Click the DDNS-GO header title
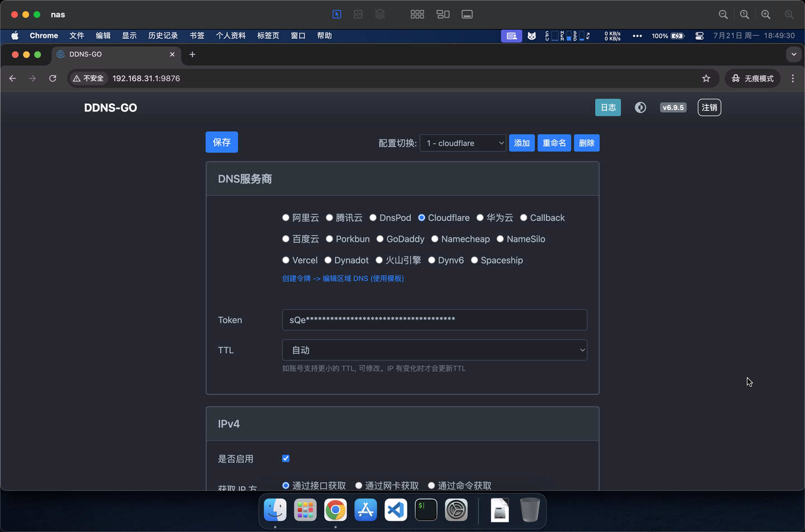 [111, 108]
